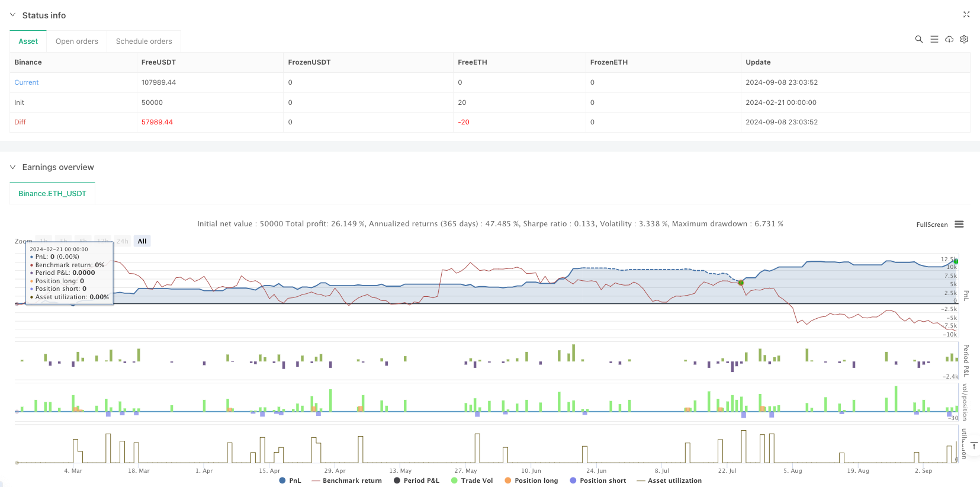Toggle the PnL series in legend
Screen dimensions: 980x487
coord(290,480)
